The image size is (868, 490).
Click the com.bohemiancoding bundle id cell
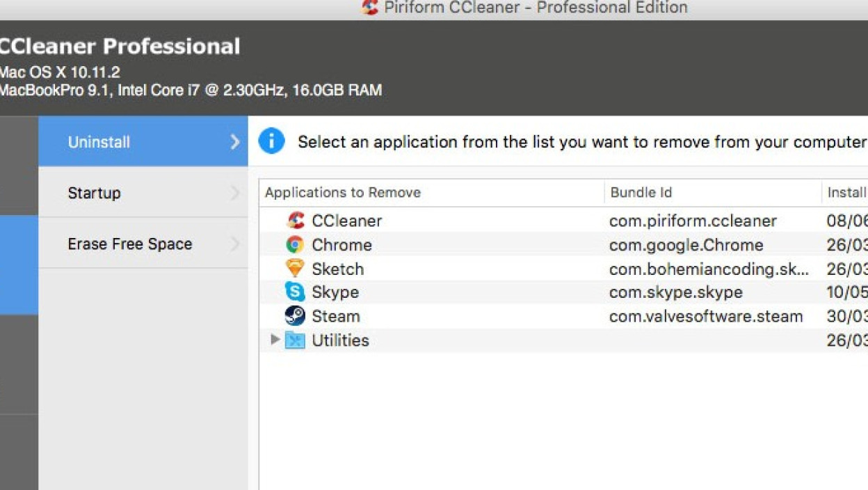click(x=709, y=269)
